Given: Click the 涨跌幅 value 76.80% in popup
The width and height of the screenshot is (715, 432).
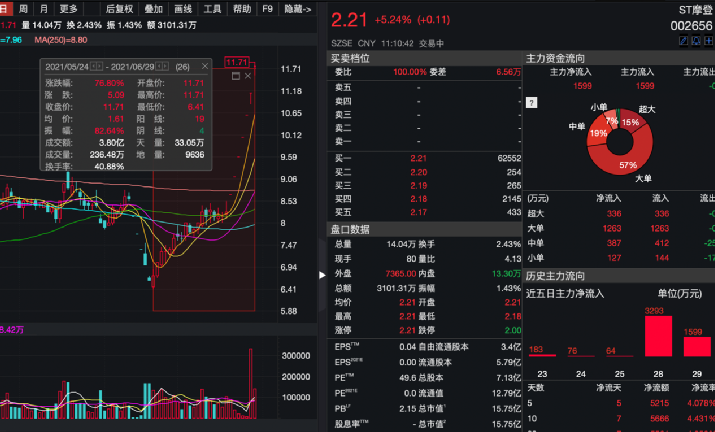Looking at the screenshot, I should pos(109,83).
